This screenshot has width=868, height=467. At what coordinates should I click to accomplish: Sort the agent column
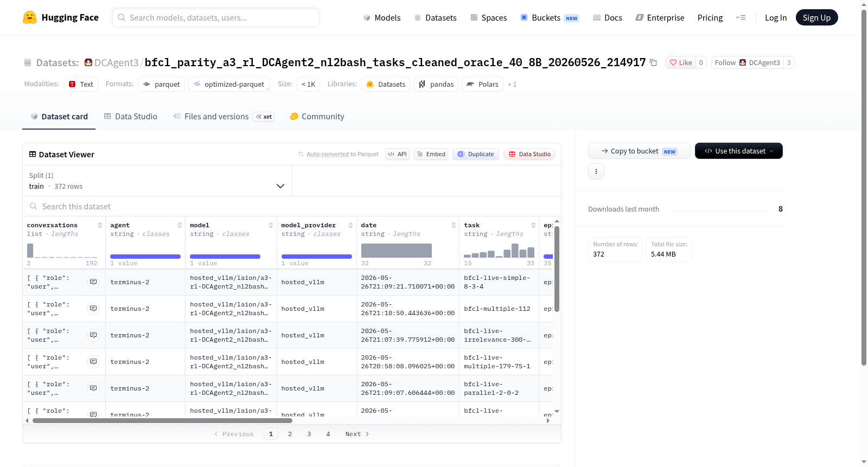pos(180,225)
